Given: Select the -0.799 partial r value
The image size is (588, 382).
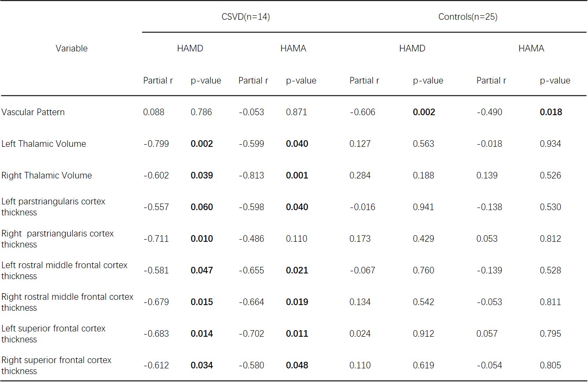Looking at the screenshot, I should coord(156,144).
